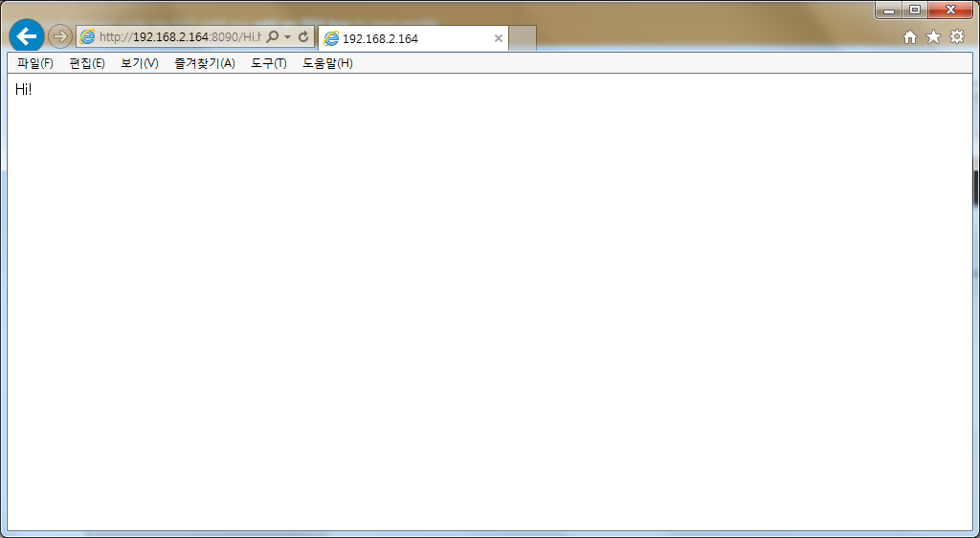Close the 192.168.2.164 tab
This screenshot has height=538, width=980.
tap(498, 38)
